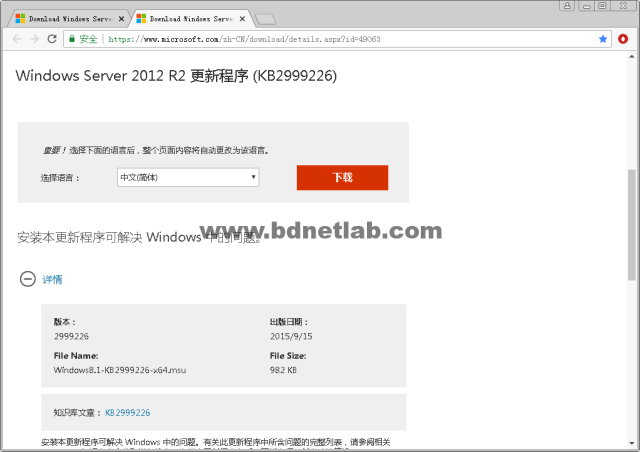Open the KB2999226 knowledge base article link
Viewport: 640px width, 452px height.
(128, 413)
